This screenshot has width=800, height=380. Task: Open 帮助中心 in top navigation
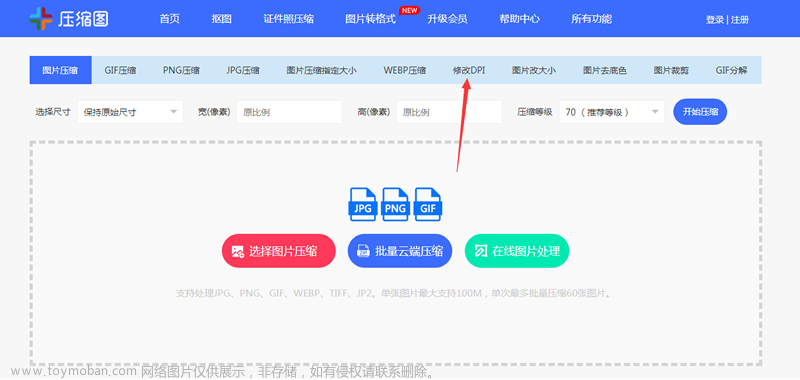pos(519,19)
